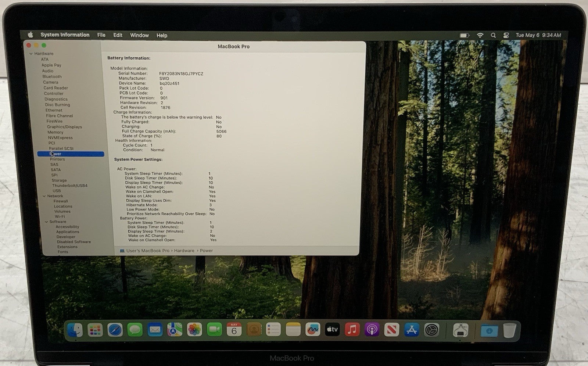Select Power item in sidebar
This screenshot has width=588, height=366.
(x=71, y=154)
